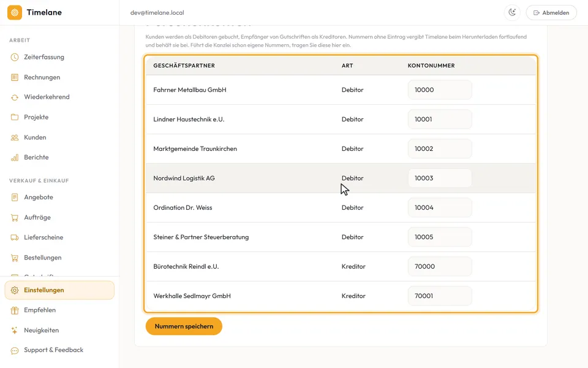
Task: Edit account number for Fahrner Metallbau GmbH
Action: [440, 90]
